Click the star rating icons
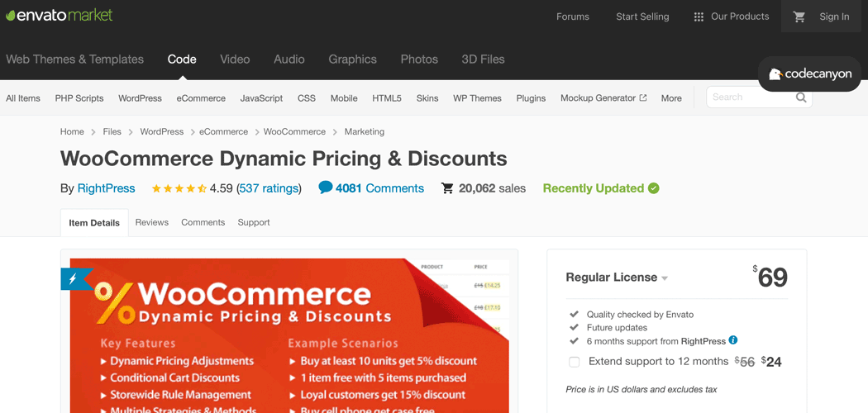 pyautogui.click(x=179, y=188)
